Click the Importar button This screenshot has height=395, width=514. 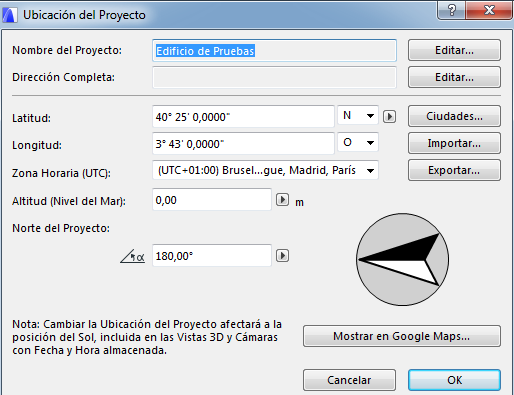(454, 143)
